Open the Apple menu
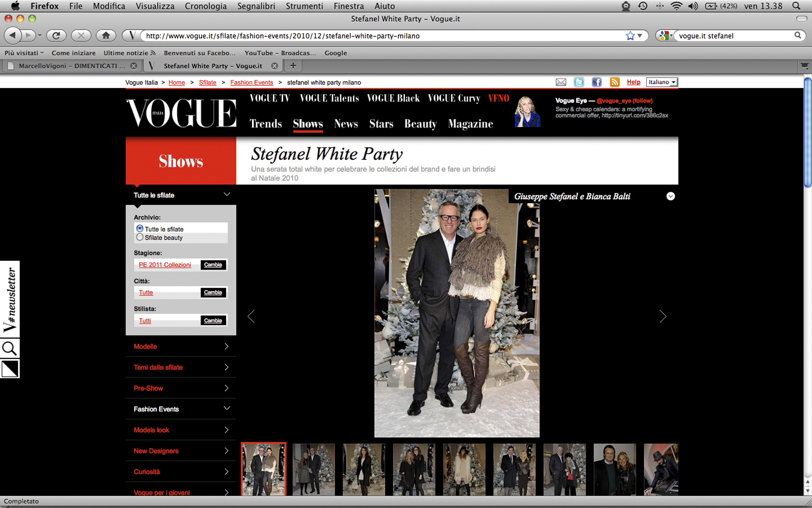The width and height of the screenshot is (812, 508). click(x=15, y=6)
